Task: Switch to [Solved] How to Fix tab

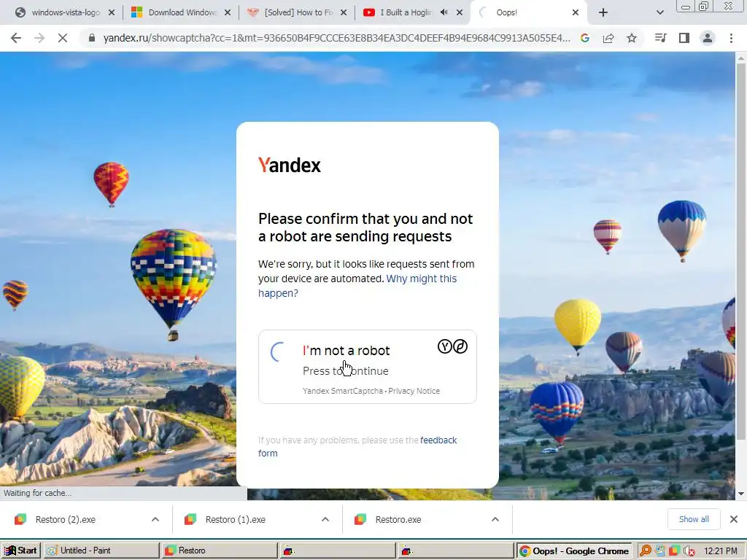Action: click(x=298, y=12)
